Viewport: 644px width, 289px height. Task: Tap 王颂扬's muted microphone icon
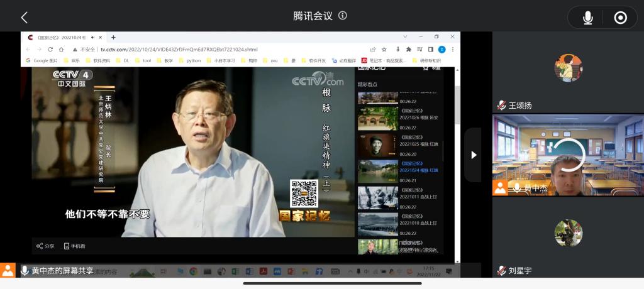coord(501,106)
